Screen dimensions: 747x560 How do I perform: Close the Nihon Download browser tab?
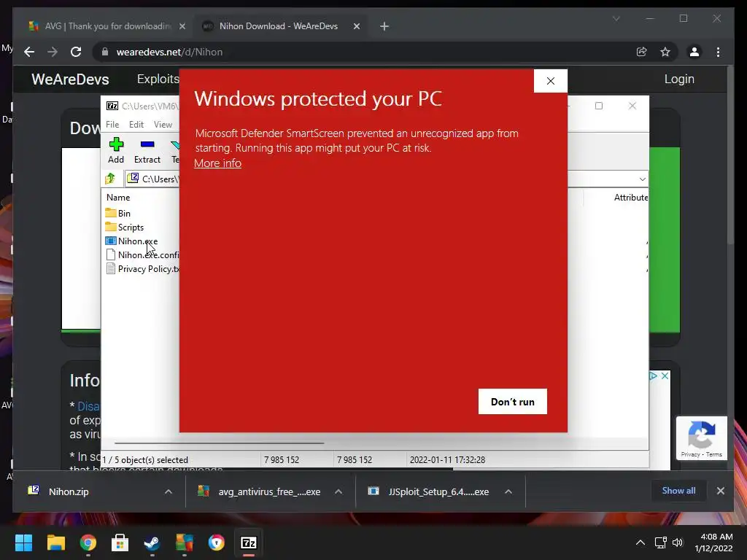point(356,26)
